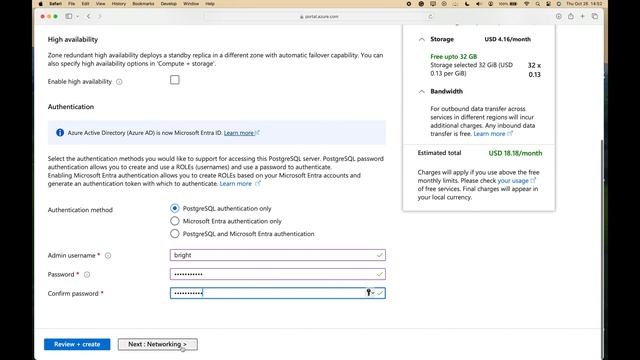Click the USD 18.18/month estimated total
The width and height of the screenshot is (640, 360).
515,153
